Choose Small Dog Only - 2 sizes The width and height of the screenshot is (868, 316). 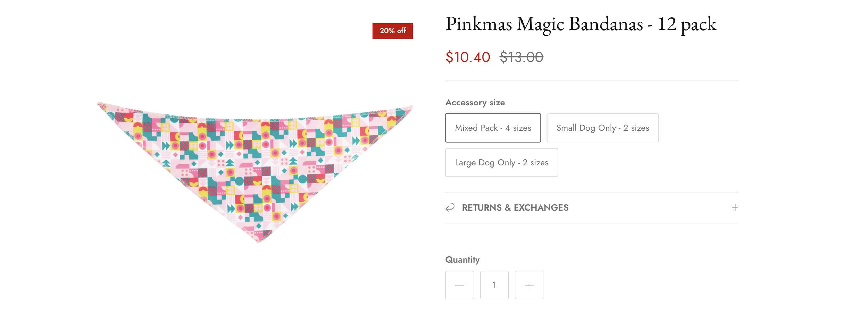tap(602, 128)
